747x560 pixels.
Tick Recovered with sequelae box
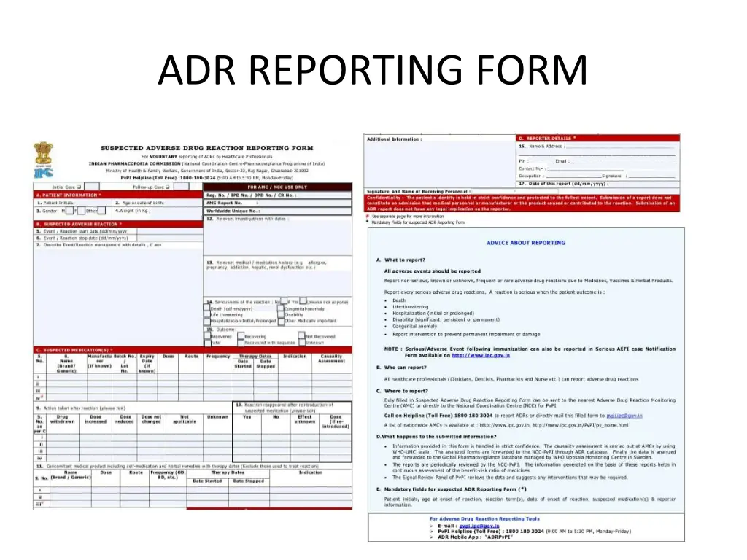pyautogui.click(x=241, y=343)
